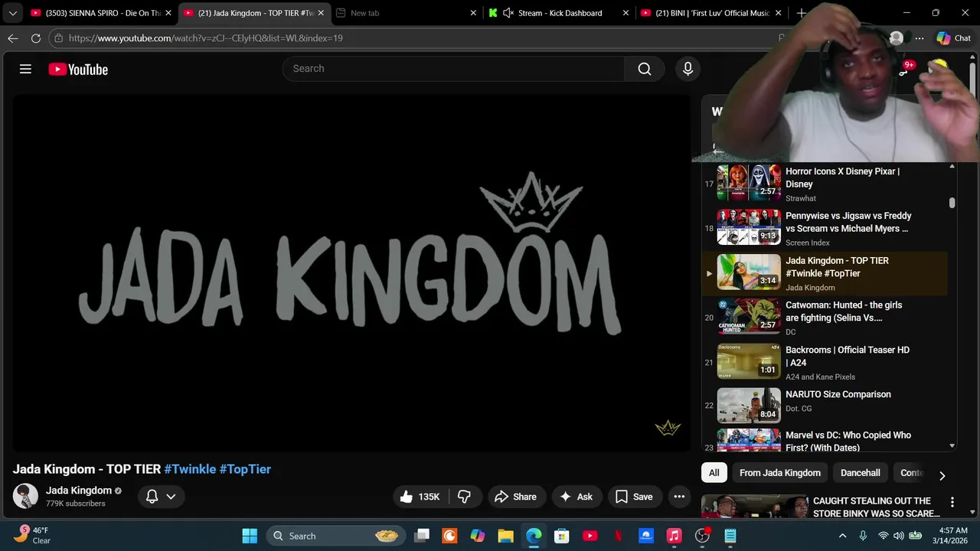Dislike the Jada Kingdom video
980x551 pixels.
(464, 497)
